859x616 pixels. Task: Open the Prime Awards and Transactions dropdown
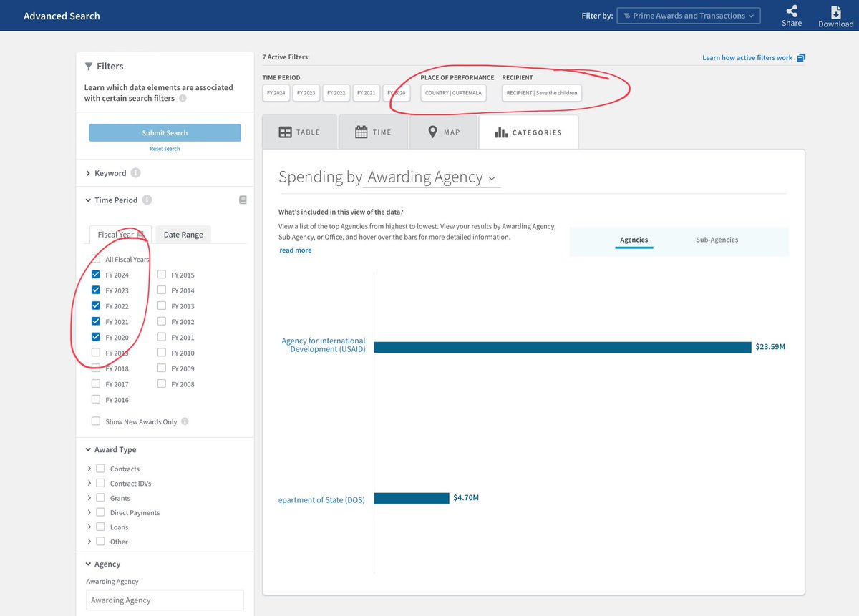coord(688,16)
